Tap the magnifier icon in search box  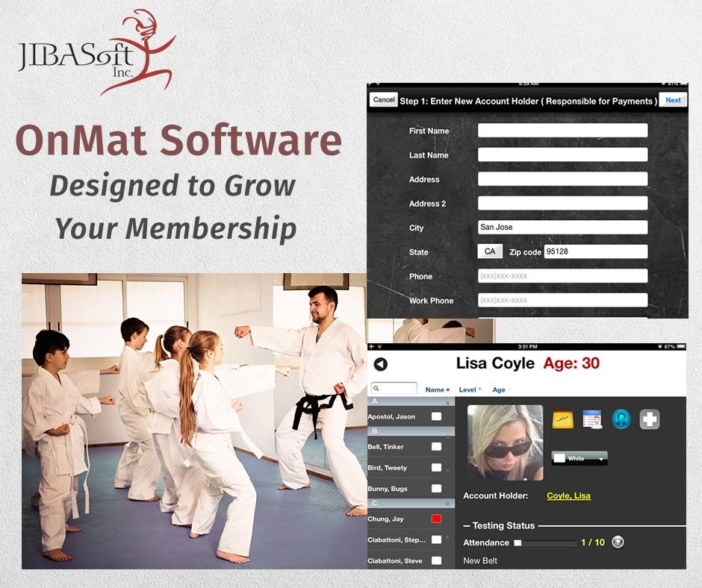coord(376,388)
